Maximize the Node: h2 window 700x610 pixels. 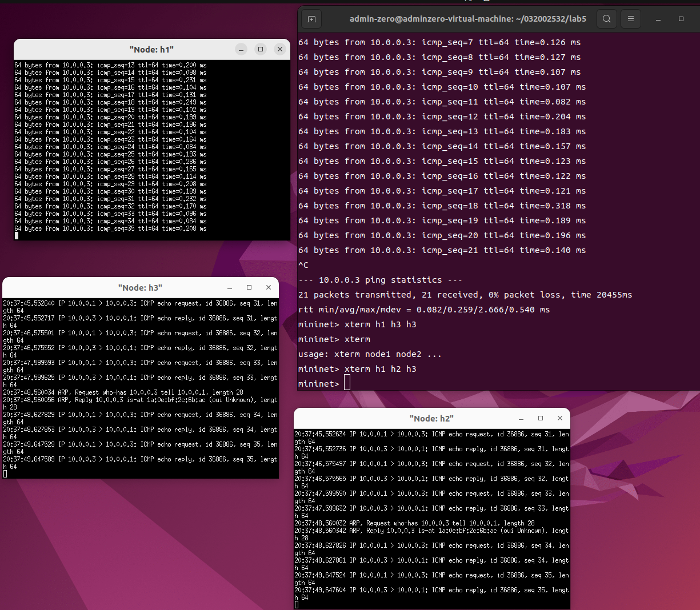pyautogui.click(x=541, y=419)
